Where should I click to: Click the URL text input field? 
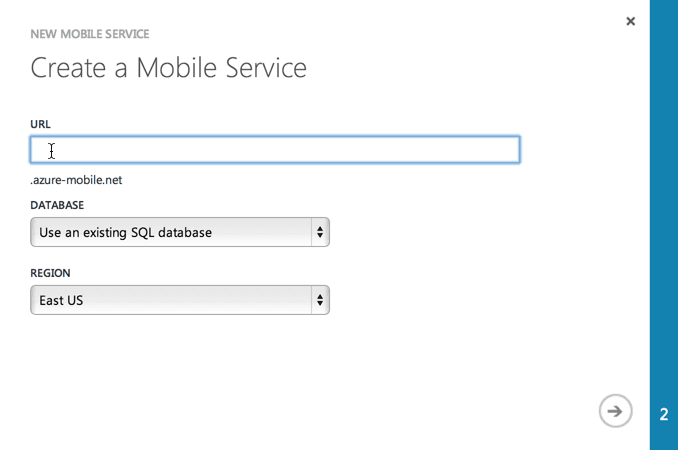coord(275,150)
